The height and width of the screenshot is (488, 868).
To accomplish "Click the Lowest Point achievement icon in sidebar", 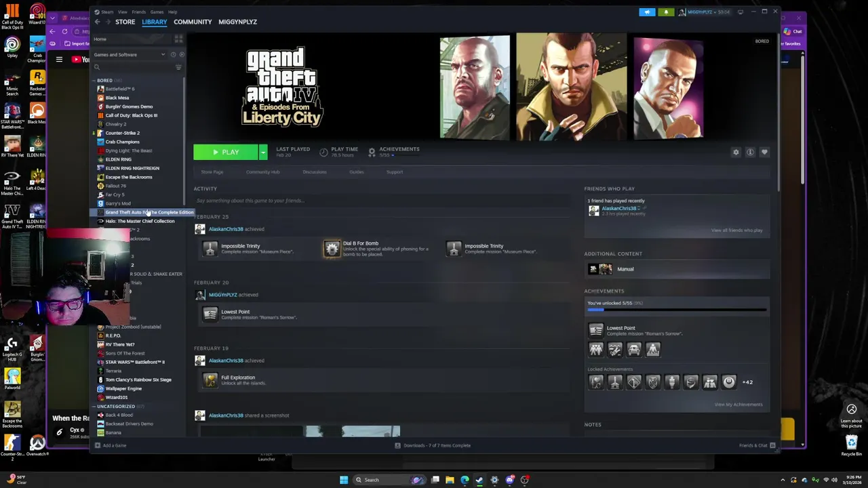I will click(x=595, y=330).
